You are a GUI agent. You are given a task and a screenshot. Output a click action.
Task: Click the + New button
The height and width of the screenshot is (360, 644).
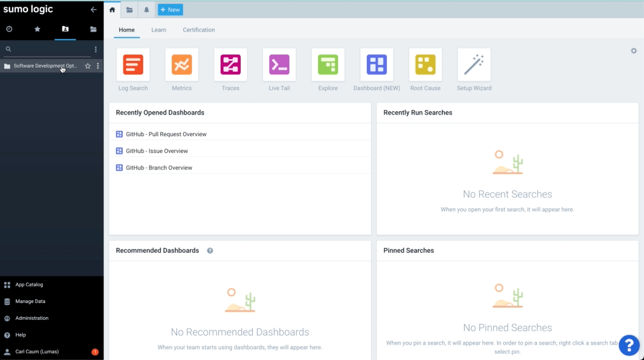tap(170, 10)
